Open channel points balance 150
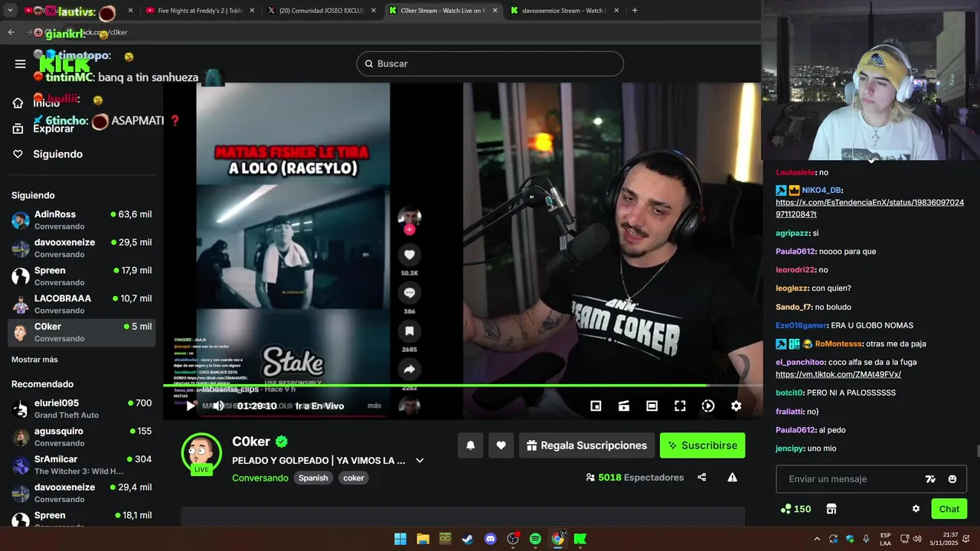Viewport: 980px width, 551px height. tap(795, 509)
